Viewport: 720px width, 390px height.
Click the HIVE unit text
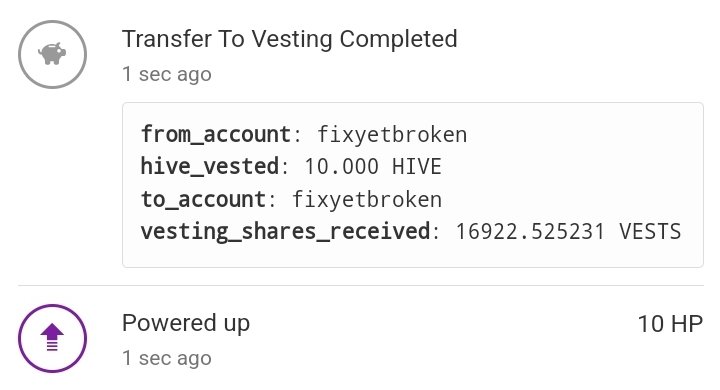(416, 166)
